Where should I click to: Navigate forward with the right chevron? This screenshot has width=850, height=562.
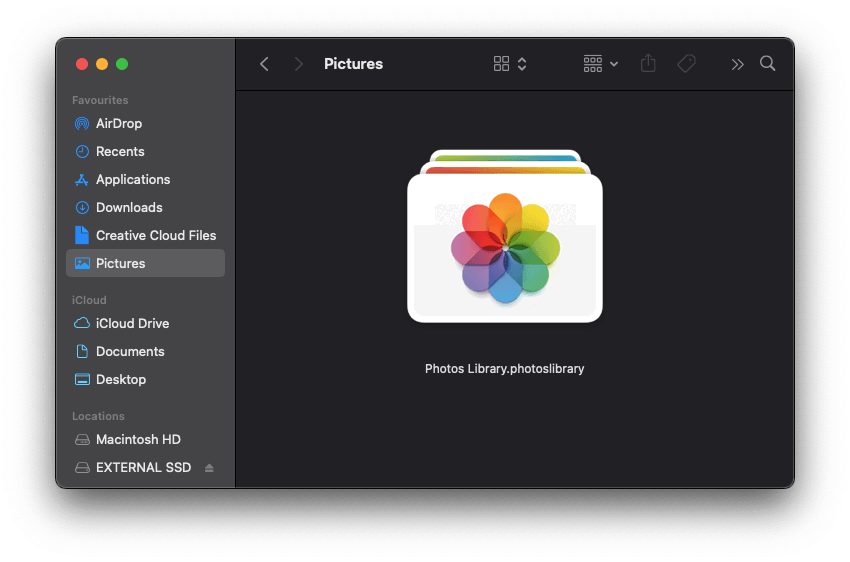coord(298,64)
